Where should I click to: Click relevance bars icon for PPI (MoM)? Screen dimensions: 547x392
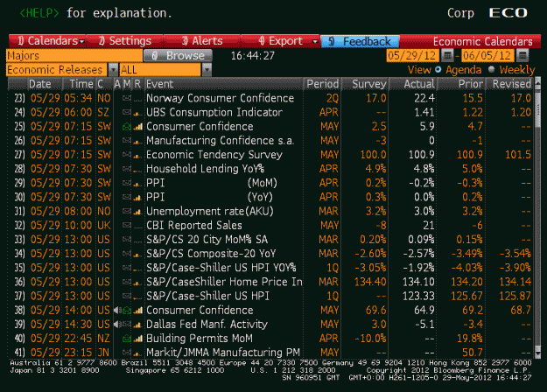click(x=137, y=184)
